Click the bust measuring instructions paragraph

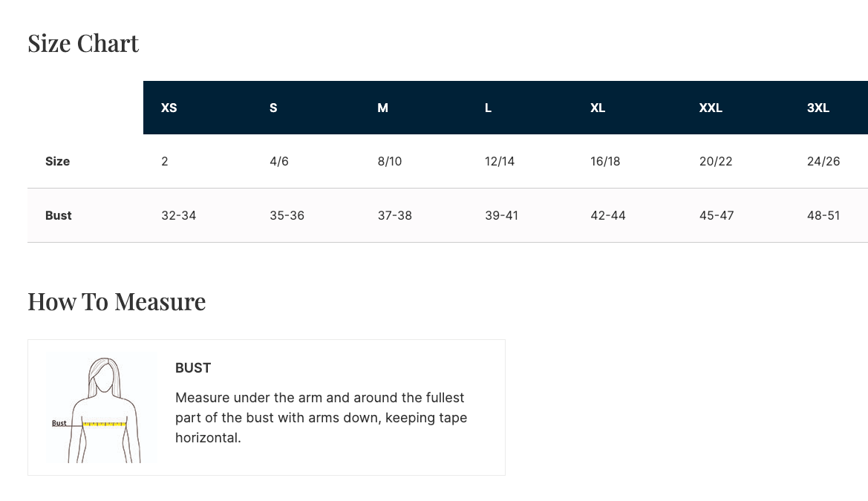tap(321, 418)
